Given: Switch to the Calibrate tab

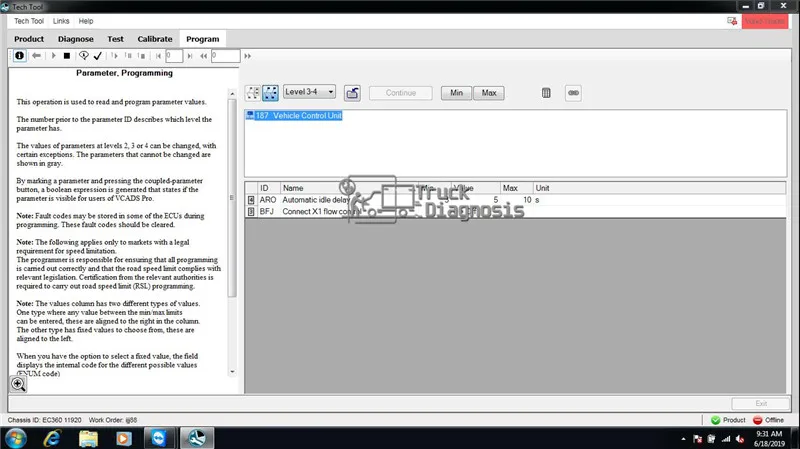Looking at the screenshot, I should [x=155, y=39].
